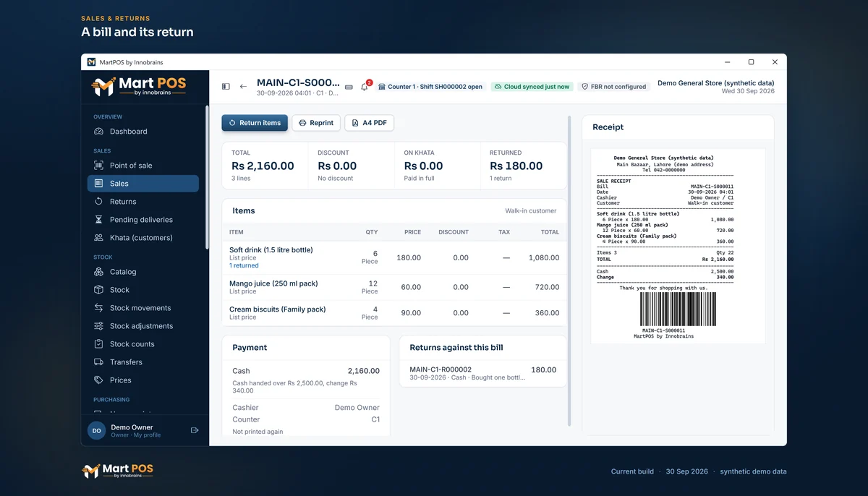The width and height of the screenshot is (868, 496).
Task: Click the keyboard icon beside the bill number
Action: pyautogui.click(x=349, y=87)
